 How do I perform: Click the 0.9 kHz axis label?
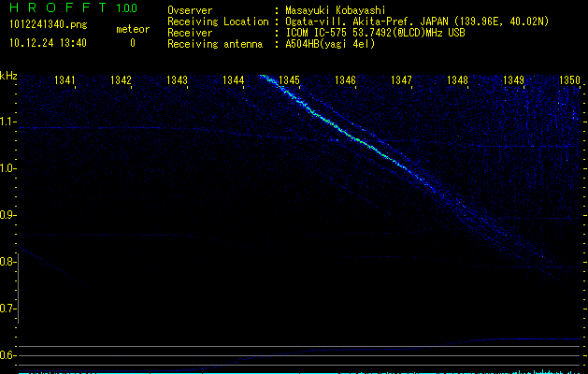pyautogui.click(x=8, y=215)
